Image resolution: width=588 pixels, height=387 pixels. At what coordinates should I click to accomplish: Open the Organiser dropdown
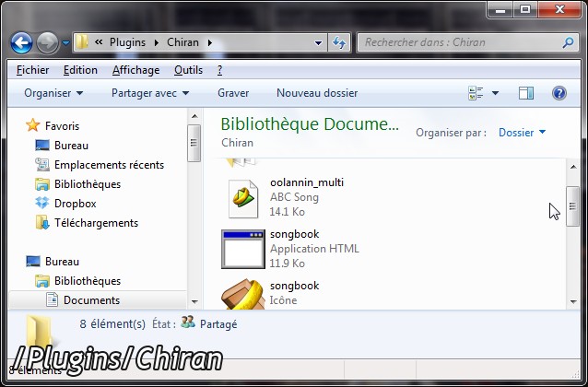[53, 93]
